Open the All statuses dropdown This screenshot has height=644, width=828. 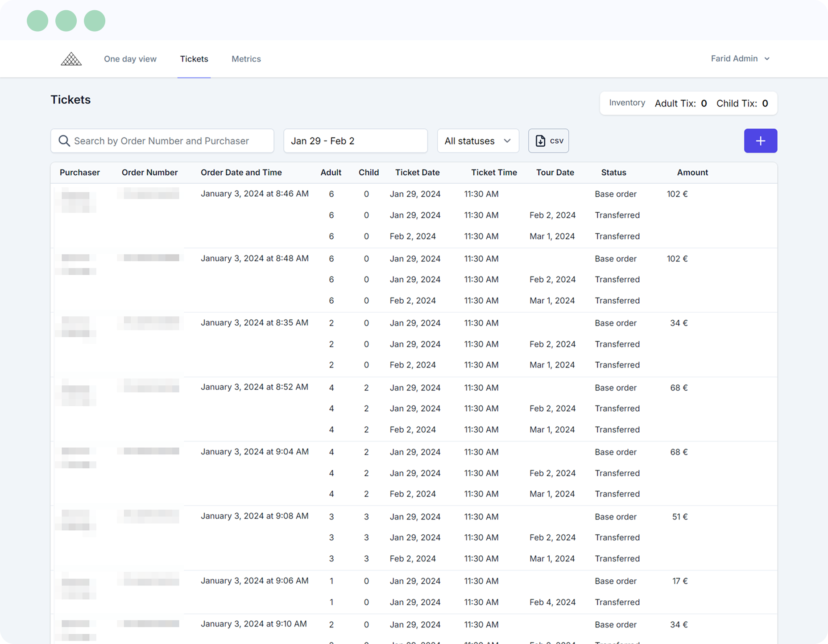pos(478,141)
